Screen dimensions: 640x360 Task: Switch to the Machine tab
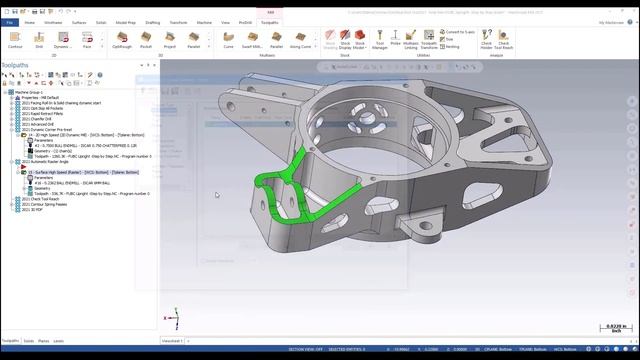click(x=204, y=23)
